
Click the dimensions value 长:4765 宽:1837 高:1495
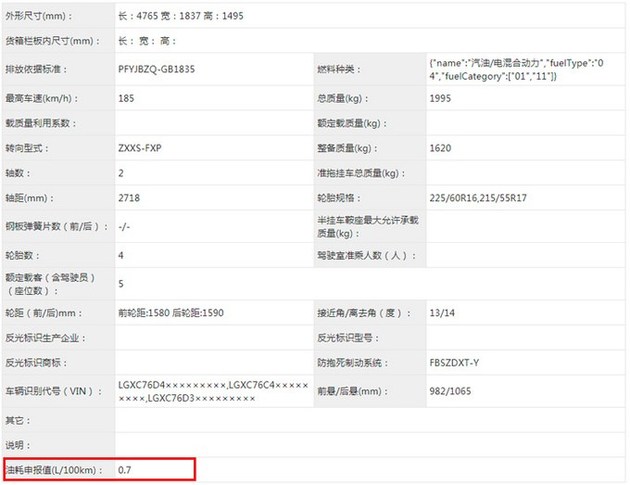pos(180,16)
